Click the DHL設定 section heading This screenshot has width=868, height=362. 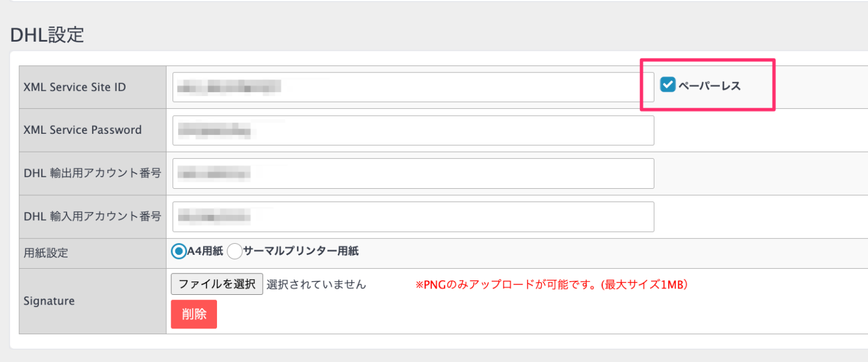[47, 35]
